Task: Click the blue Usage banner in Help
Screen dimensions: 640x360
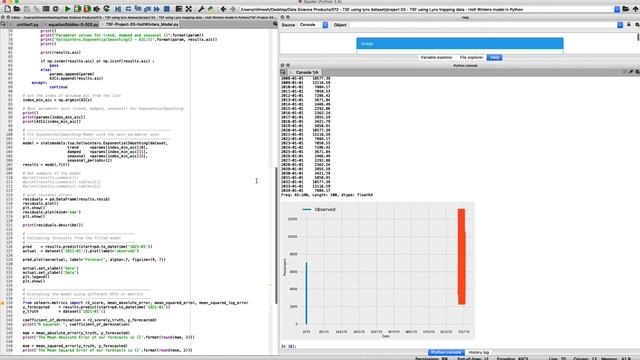Action: [x=460, y=43]
